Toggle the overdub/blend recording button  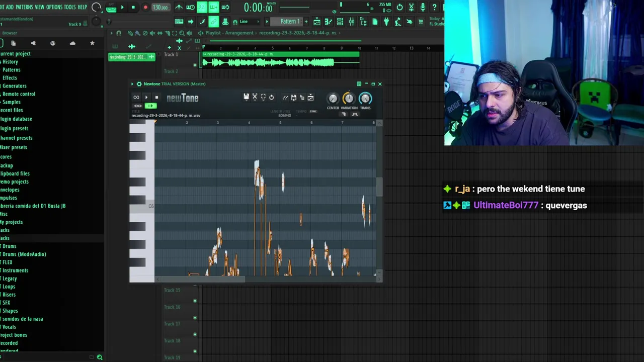[x=213, y=7]
